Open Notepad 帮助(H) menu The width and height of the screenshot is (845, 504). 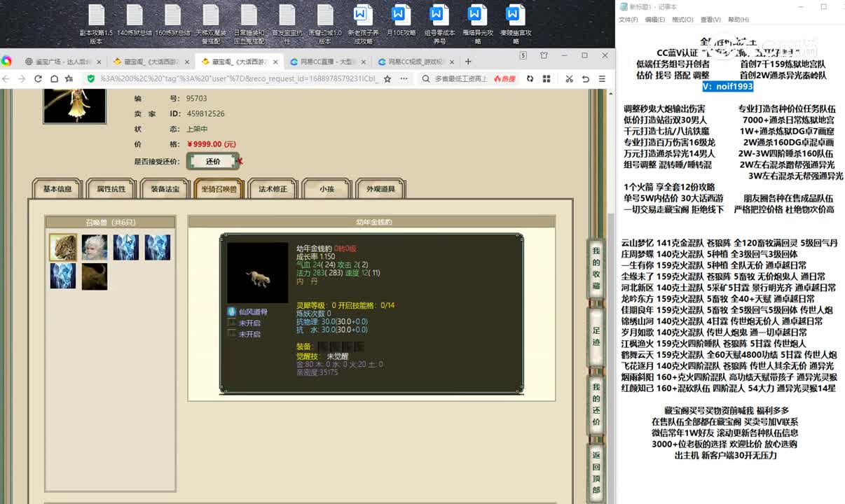738,20
